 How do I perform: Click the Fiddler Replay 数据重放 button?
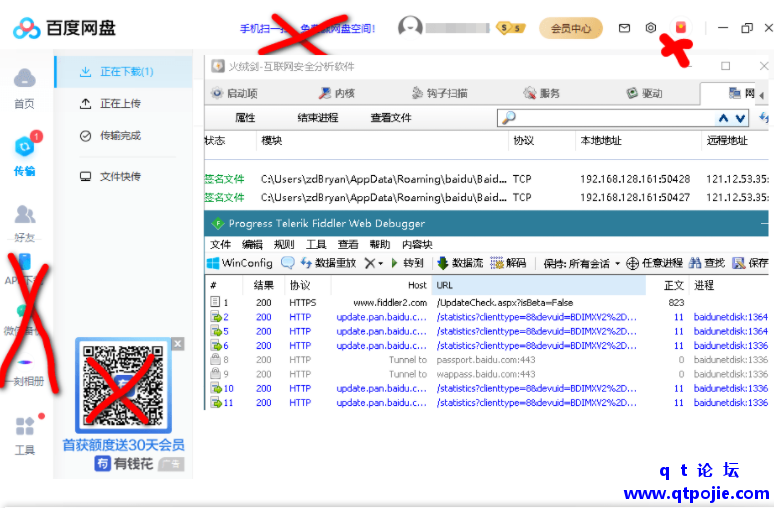pyautogui.click(x=328, y=263)
